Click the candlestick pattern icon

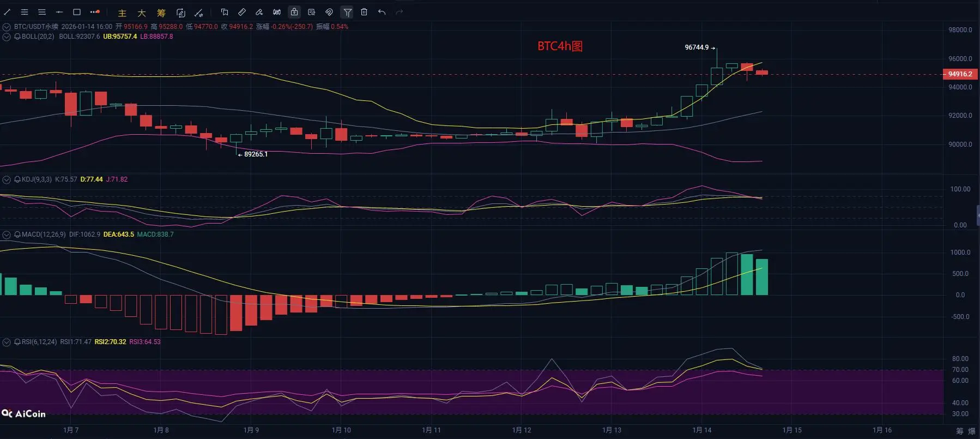pos(277,12)
